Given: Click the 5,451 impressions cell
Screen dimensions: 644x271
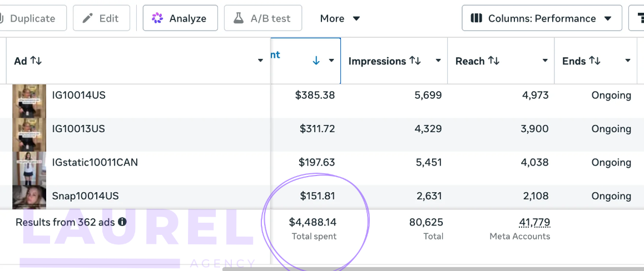Looking at the screenshot, I should point(428,163).
